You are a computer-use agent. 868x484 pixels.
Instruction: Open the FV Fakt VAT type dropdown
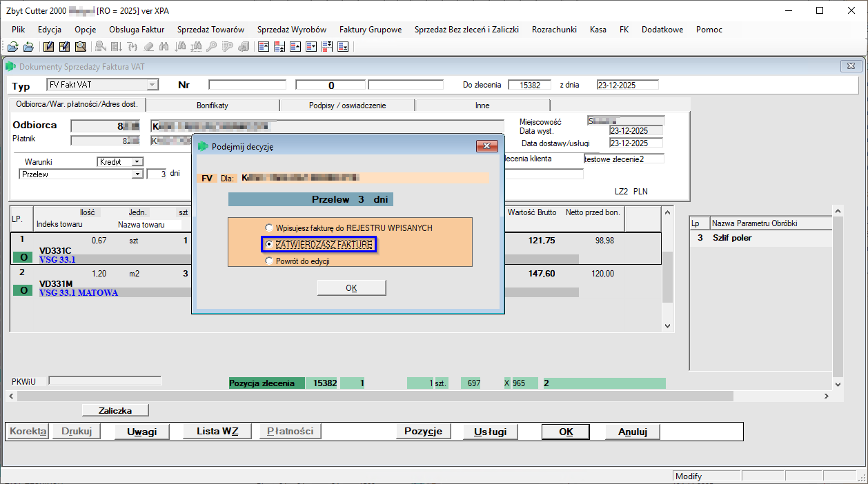(x=152, y=85)
